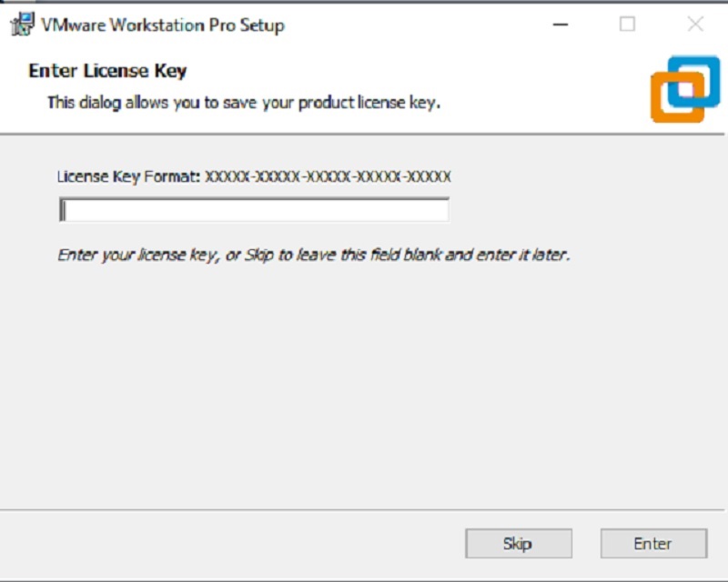Click the setup wizard icon beside the window title

22,25
